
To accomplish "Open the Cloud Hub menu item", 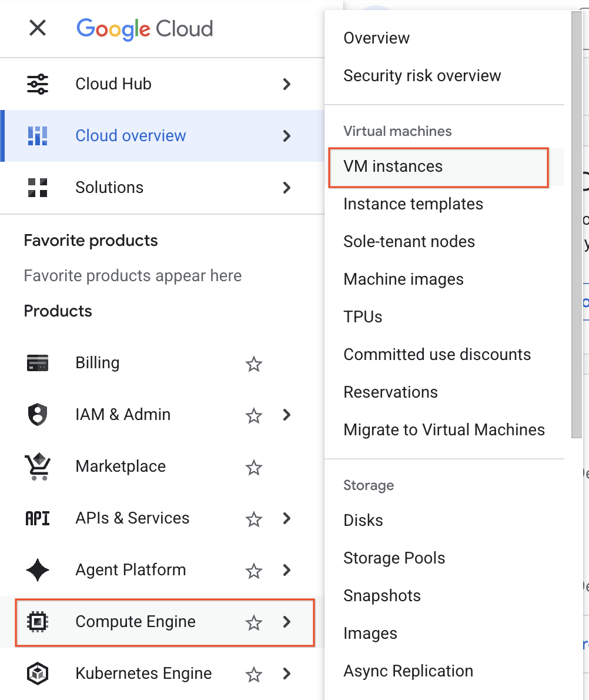I will pyautogui.click(x=162, y=84).
